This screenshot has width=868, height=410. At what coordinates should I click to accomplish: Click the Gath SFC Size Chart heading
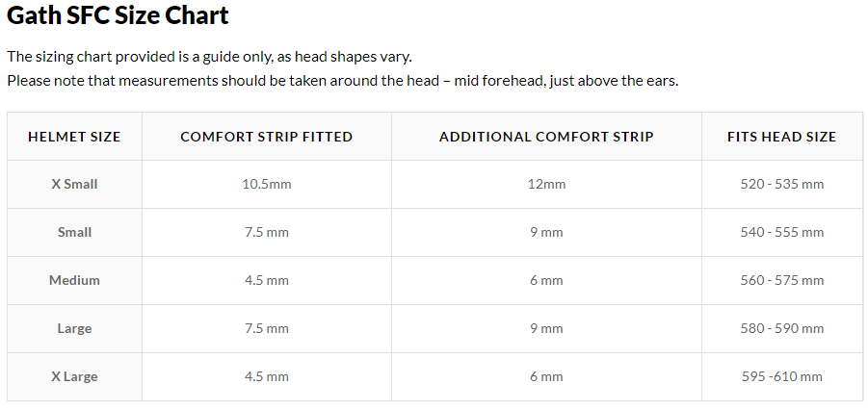[118, 15]
